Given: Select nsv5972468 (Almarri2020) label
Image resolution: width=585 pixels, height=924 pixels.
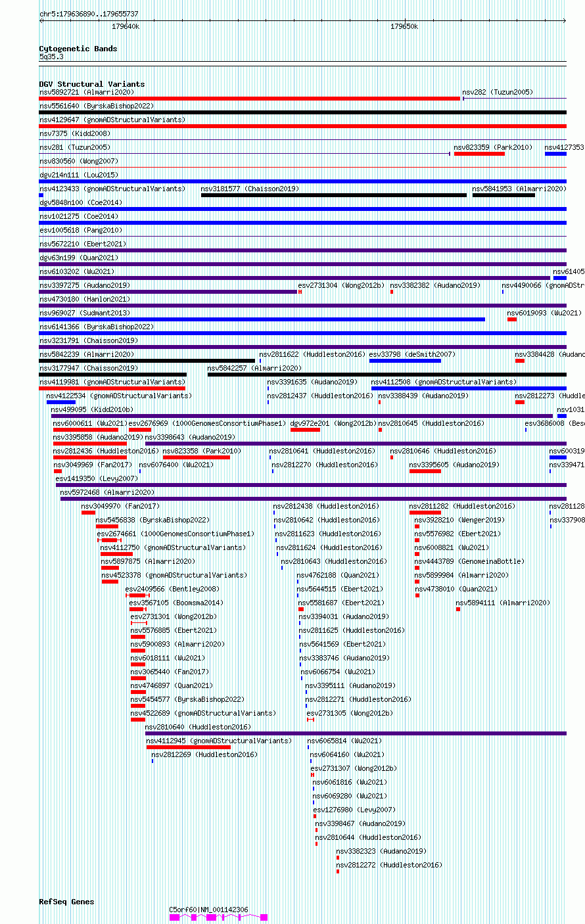Looking at the screenshot, I should click(x=108, y=492).
